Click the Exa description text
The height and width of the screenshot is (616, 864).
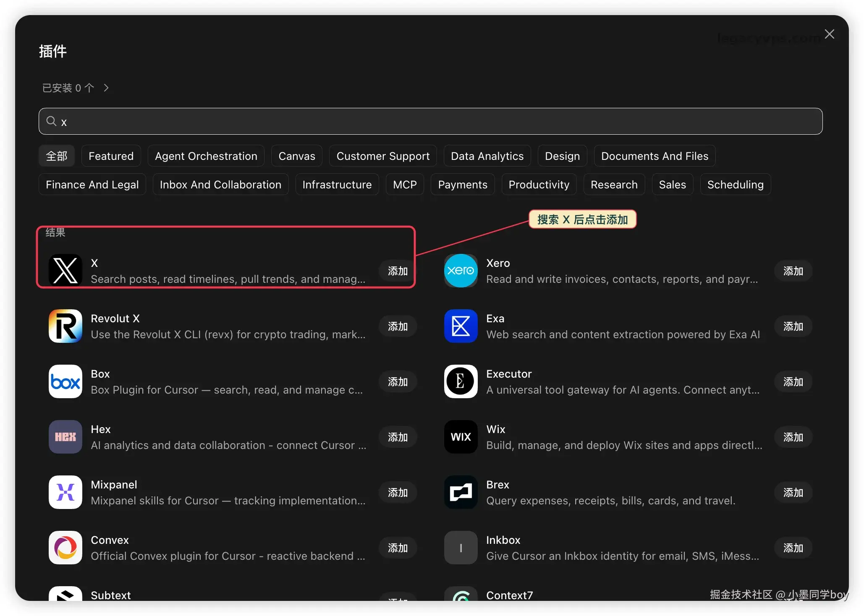click(623, 334)
